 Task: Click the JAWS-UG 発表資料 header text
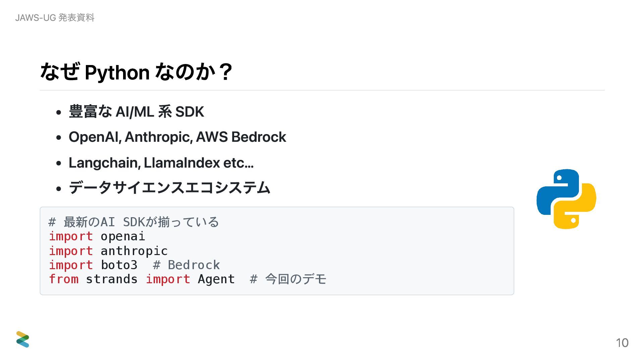click(x=55, y=17)
